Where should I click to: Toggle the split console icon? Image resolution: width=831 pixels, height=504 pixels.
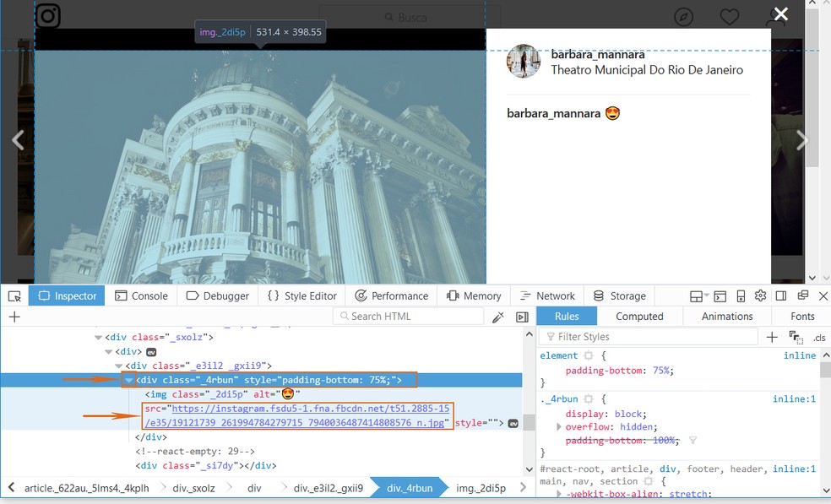tap(720, 296)
